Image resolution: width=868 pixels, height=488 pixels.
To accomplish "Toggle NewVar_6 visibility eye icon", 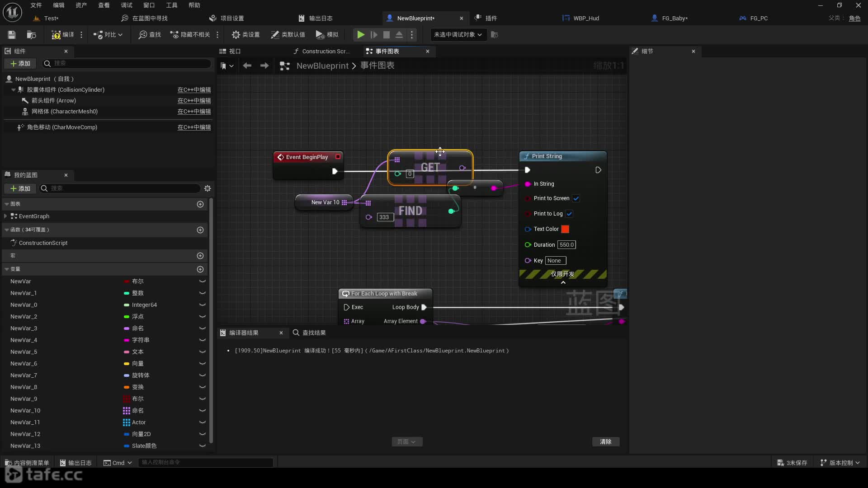I will tap(203, 364).
